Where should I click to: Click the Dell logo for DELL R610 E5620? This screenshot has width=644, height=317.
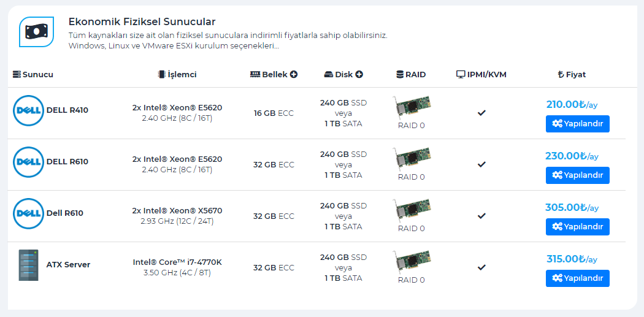click(x=28, y=162)
